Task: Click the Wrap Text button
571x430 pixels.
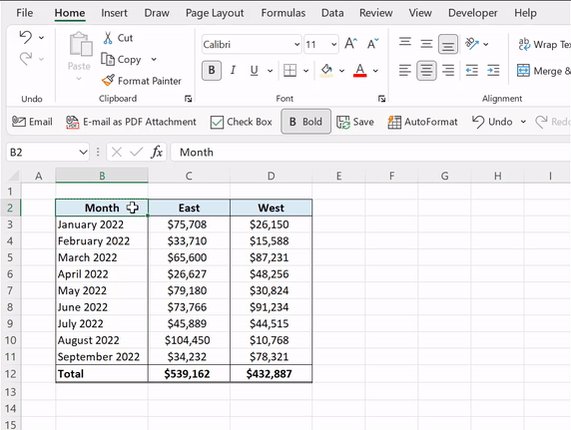Action: point(544,44)
